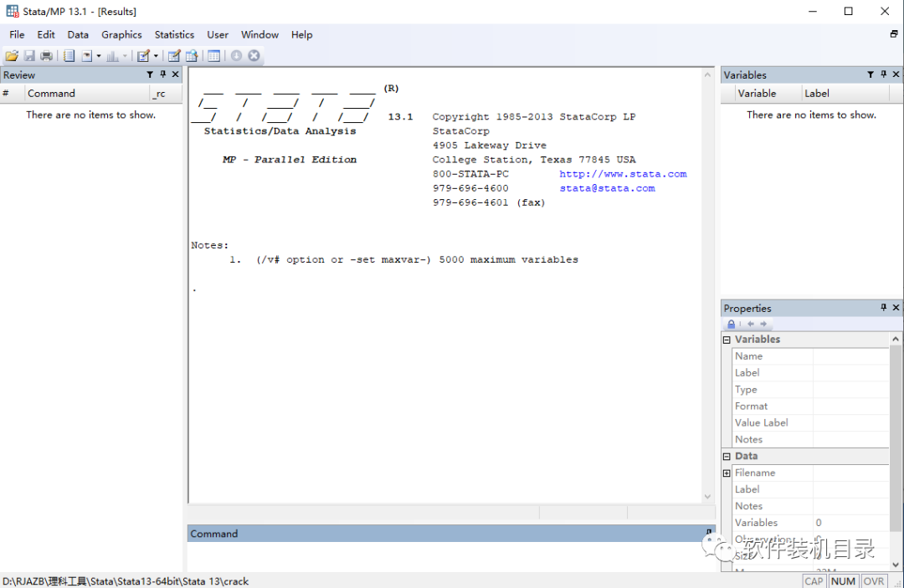This screenshot has height=588, width=904.
Task: Click the filter funnel in Variables panel
Action: point(871,75)
